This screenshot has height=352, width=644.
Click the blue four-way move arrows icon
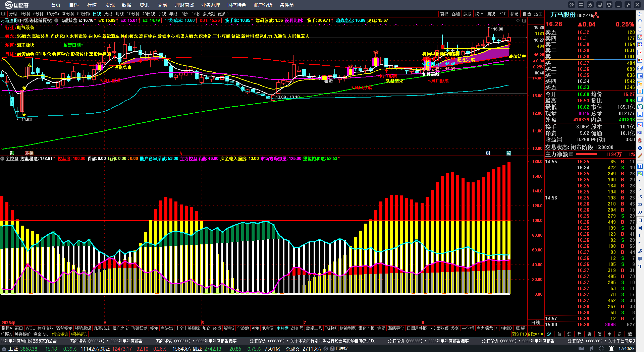640,148
